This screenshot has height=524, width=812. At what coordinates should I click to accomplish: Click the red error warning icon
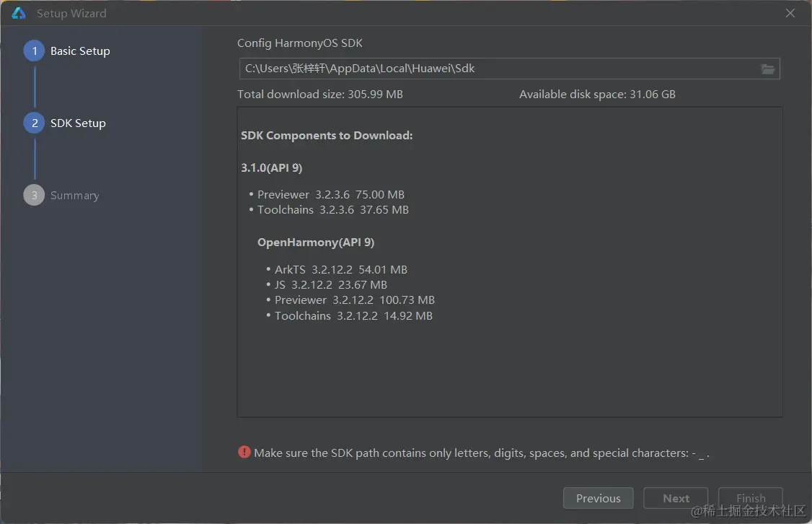(244, 453)
